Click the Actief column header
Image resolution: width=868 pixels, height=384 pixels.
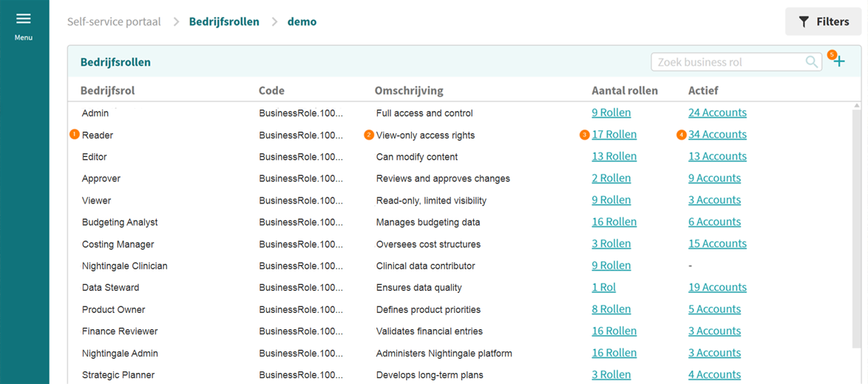click(702, 91)
